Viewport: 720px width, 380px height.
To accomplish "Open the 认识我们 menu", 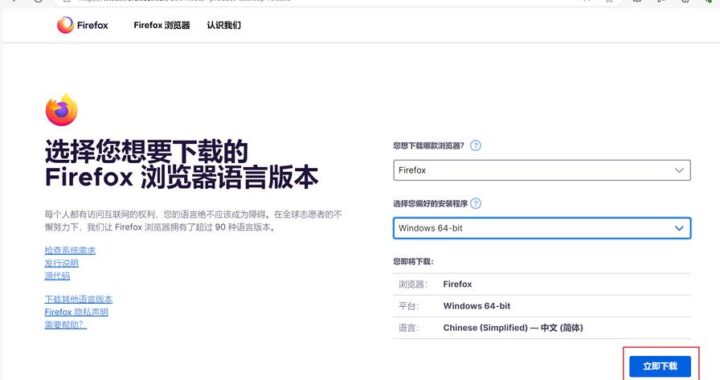I will click(224, 25).
